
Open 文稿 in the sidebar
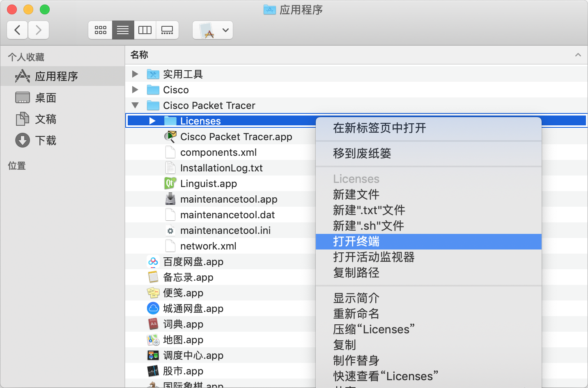pos(62,119)
